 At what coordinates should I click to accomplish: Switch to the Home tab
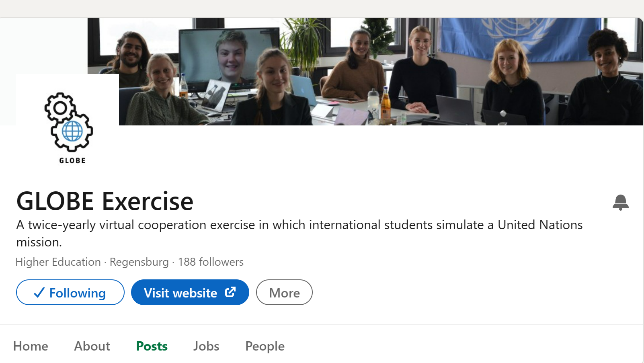point(31,346)
